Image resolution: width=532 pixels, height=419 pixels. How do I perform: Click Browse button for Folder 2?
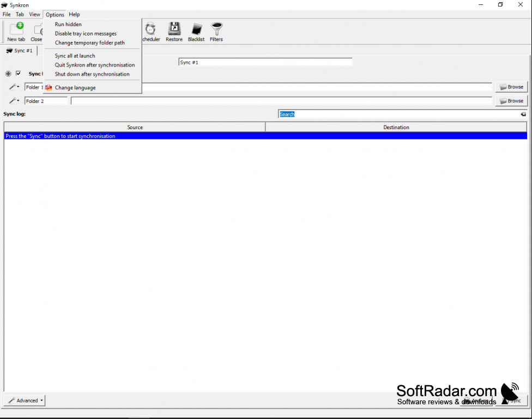pyautogui.click(x=511, y=101)
